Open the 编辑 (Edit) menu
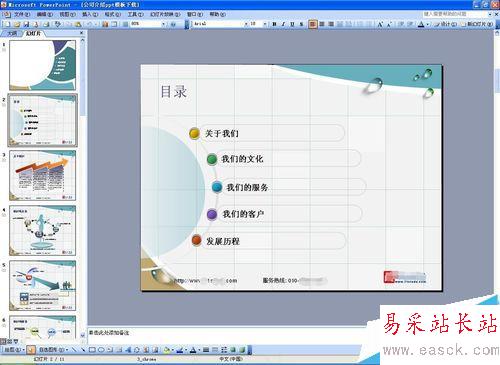The height and width of the screenshot is (365, 500). pos(45,14)
